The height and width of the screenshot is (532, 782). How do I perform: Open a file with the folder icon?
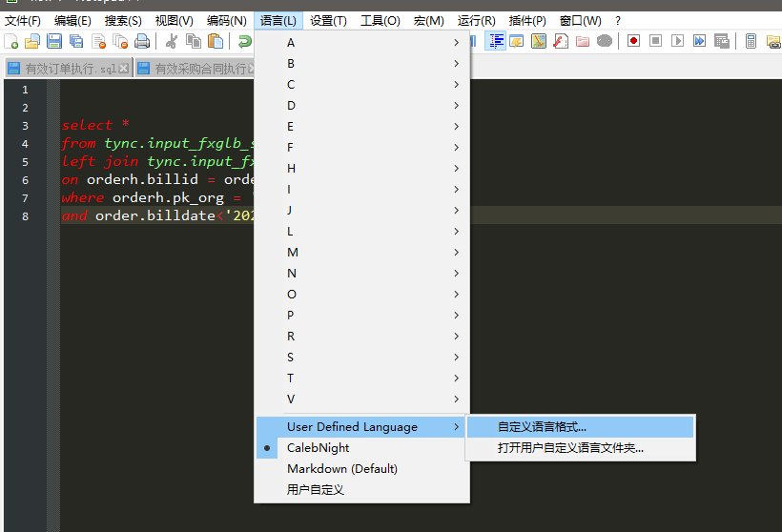[32, 41]
